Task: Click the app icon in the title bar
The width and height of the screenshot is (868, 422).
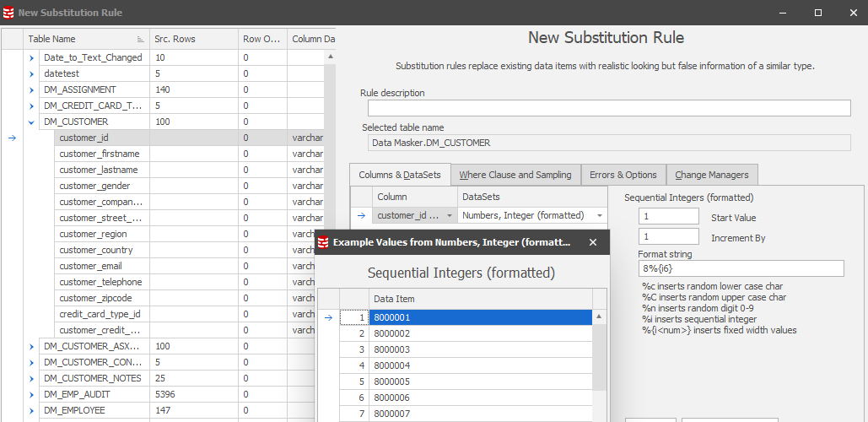Action: pos(8,13)
